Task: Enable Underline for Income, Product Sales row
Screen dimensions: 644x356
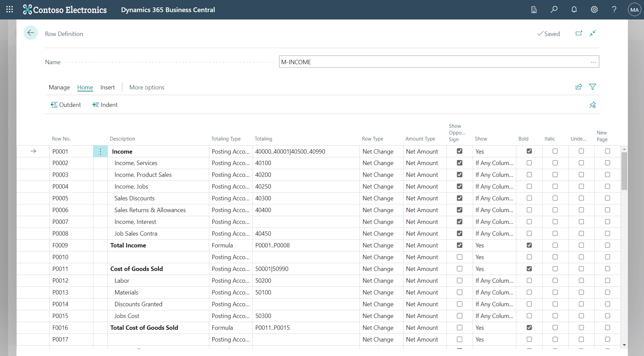Action: pos(581,175)
